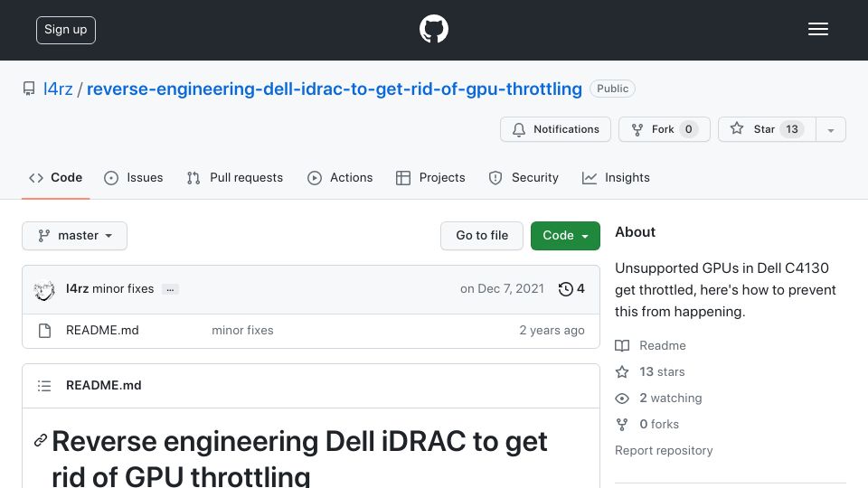Screen dimensions: 868x488
Task: Click the repository book icon beside l4rz
Action: pos(29,89)
